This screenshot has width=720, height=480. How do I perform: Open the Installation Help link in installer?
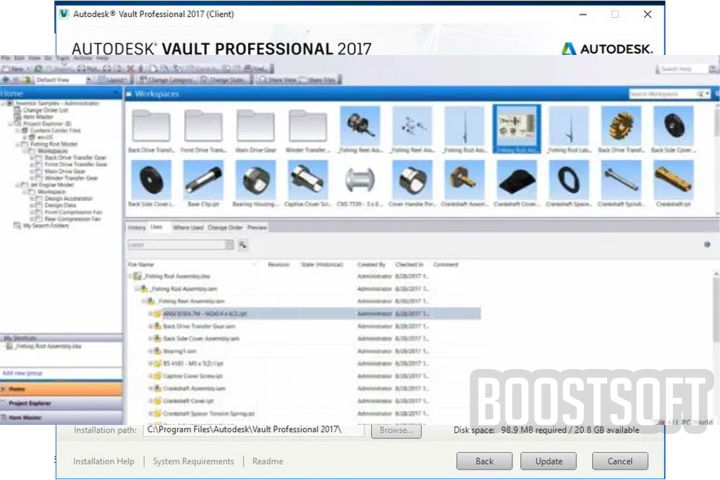point(104,461)
